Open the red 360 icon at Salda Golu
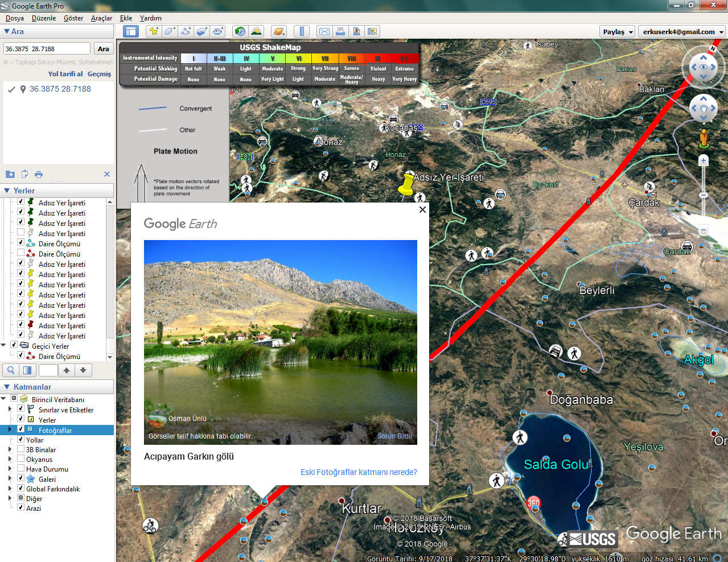 533,503
